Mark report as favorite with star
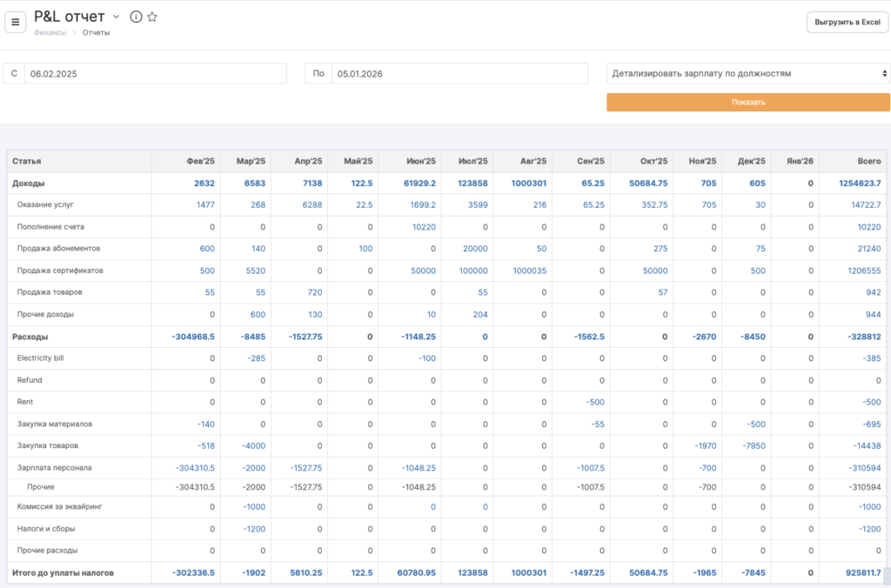891x588 pixels. (x=152, y=17)
